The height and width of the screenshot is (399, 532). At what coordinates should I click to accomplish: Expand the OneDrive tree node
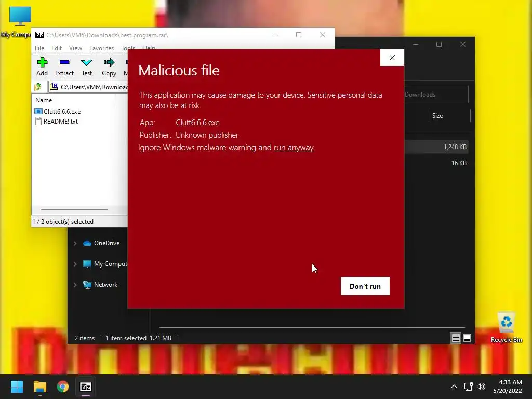click(x=75, y=243)
